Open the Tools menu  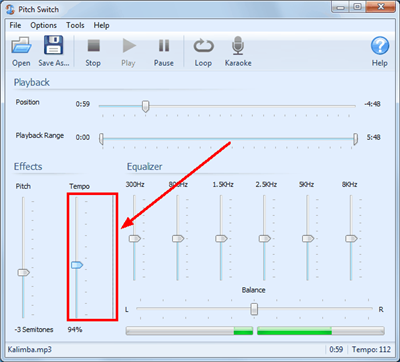75,25
